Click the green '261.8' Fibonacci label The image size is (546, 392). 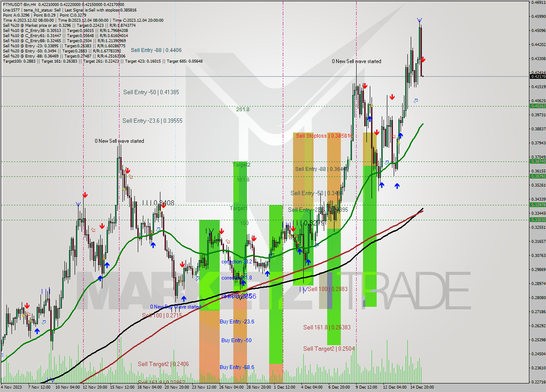[x=243, y=110]
